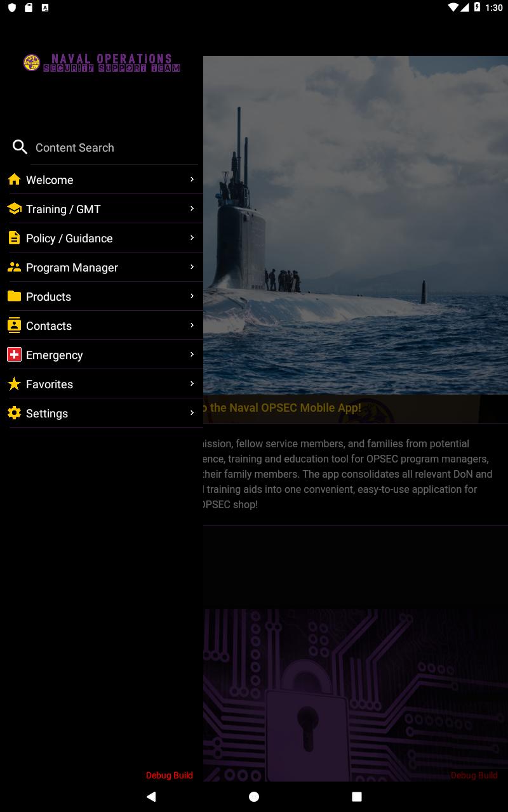Click the shield notification icon
This screenshot has width=508, height=812.
coord(11,8)
